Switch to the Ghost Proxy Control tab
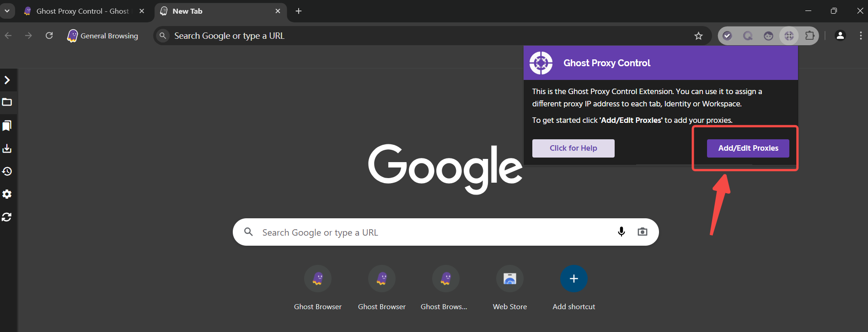Viewport: 868px width, 332px height. point(83,11)
